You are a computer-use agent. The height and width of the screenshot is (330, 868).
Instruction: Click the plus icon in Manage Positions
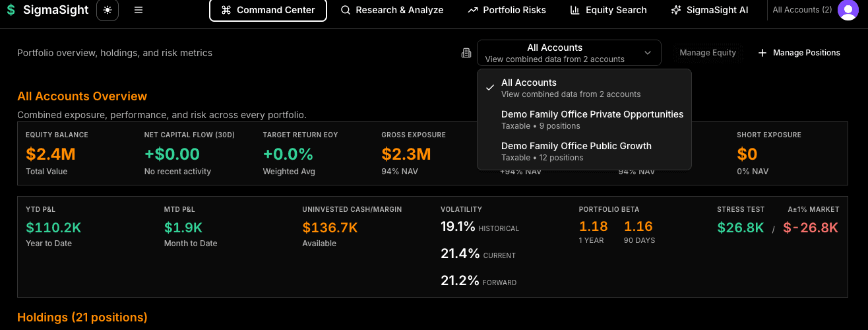[x=762, y=53]
